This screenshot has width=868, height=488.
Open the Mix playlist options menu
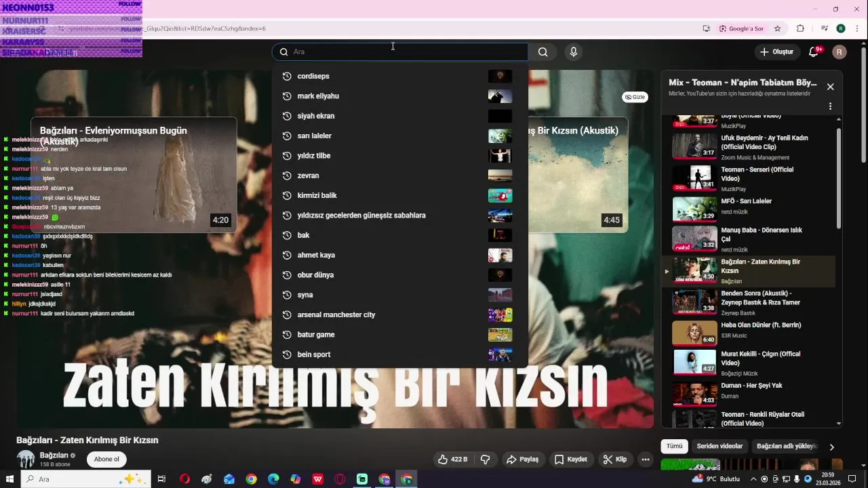pos(830,106)
